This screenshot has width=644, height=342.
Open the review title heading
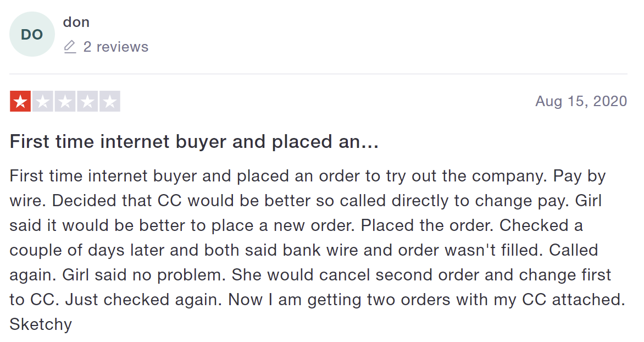click(194, 141)
